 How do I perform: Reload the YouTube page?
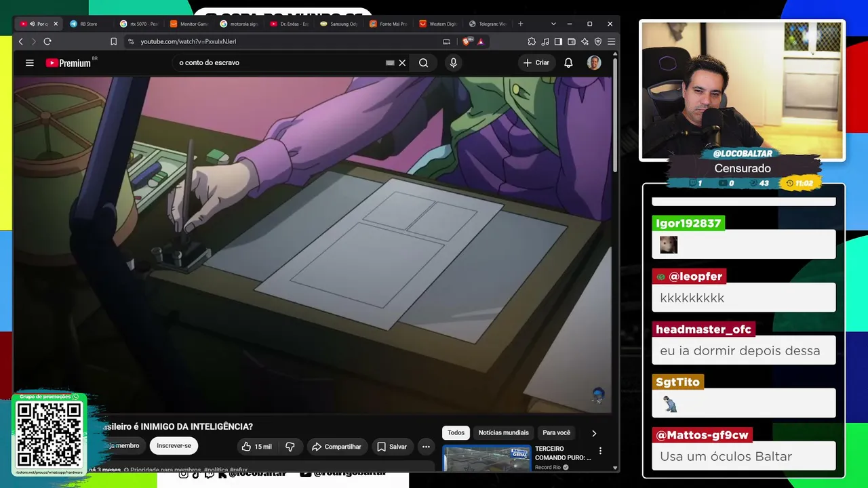(47, 41)
